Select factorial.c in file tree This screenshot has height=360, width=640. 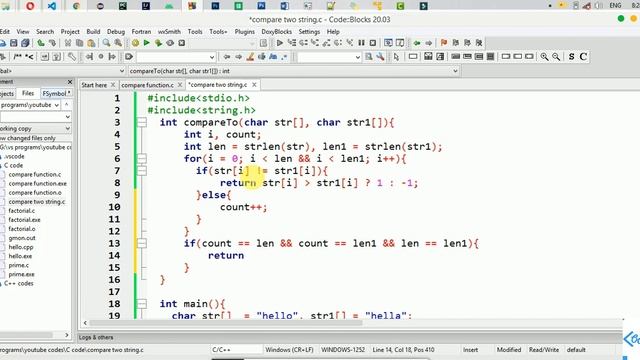pos(22,211)
